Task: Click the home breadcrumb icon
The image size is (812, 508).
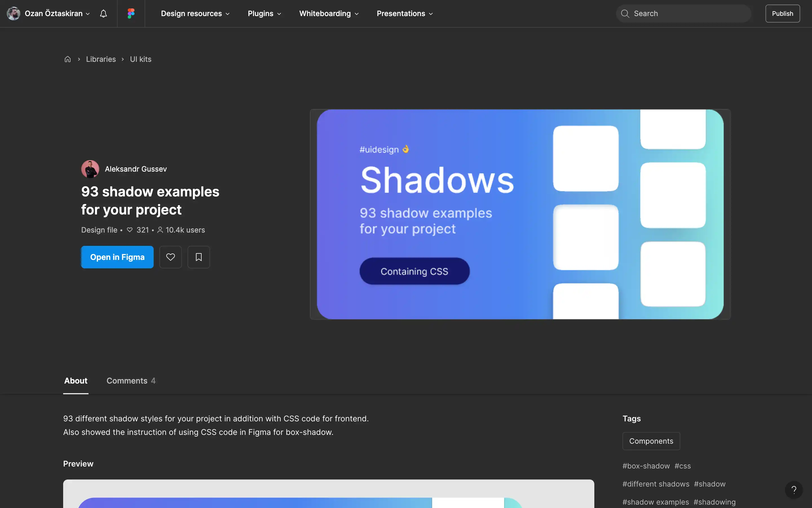Action: [67, 59]
